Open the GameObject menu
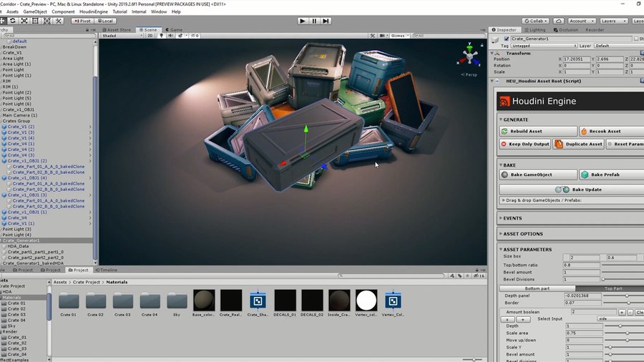 click(35, 11)
